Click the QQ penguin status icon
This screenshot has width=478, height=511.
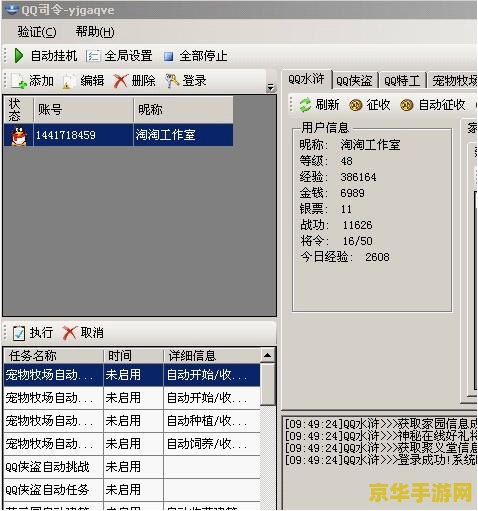[19, 135]
